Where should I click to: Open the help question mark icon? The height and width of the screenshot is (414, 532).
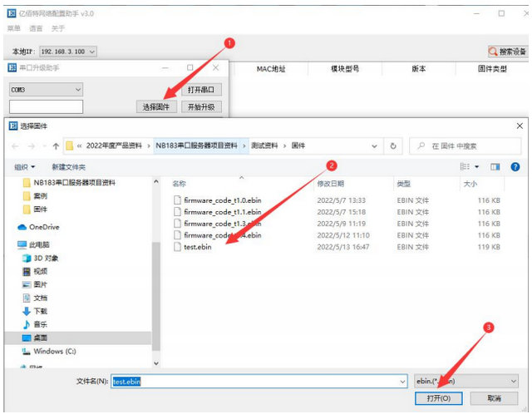point(516,166)
